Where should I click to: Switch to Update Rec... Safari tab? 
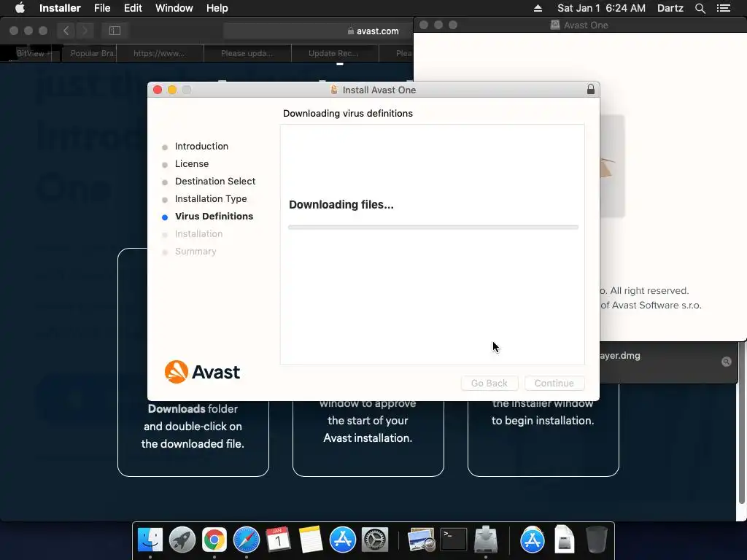pyautogui.click(x=334, y=53)
